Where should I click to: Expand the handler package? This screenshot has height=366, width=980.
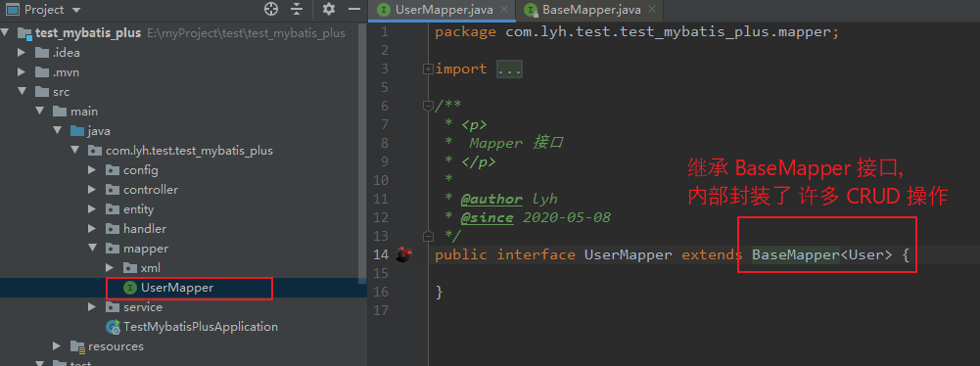[92, 229]
